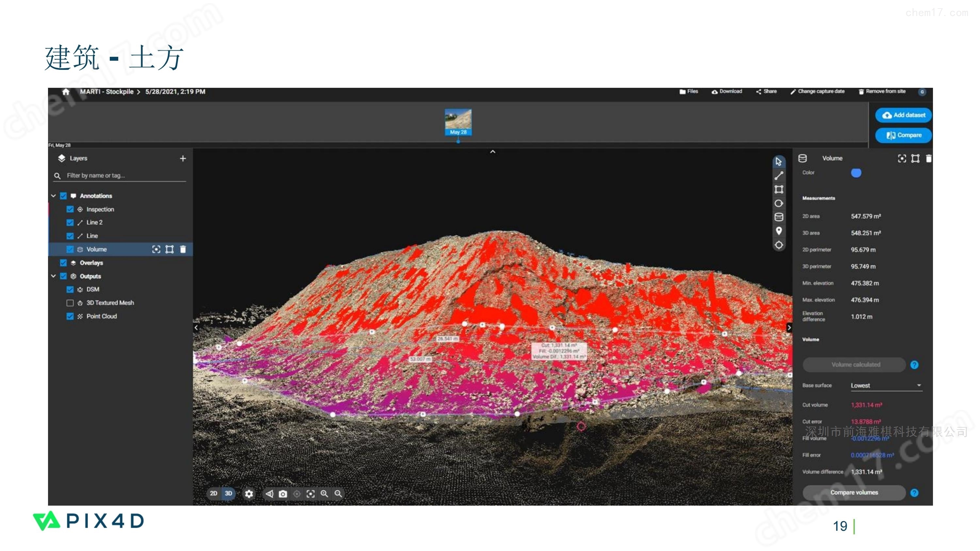Toggle the Inspection layer checkbox
Image resolution: width=980 pixels, height=551 pixels.
click(70, 209)
